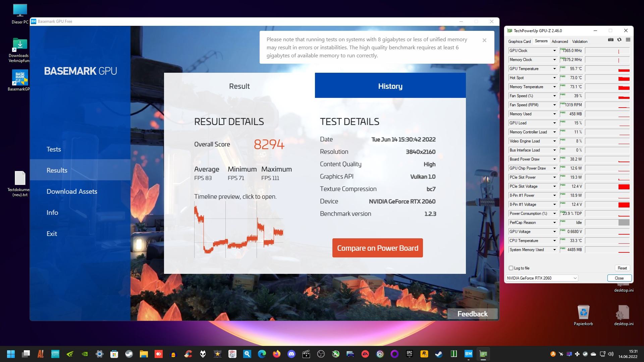
Task: Expand the GPU Temperature sensor dropdown
Action: click(554, 69)
